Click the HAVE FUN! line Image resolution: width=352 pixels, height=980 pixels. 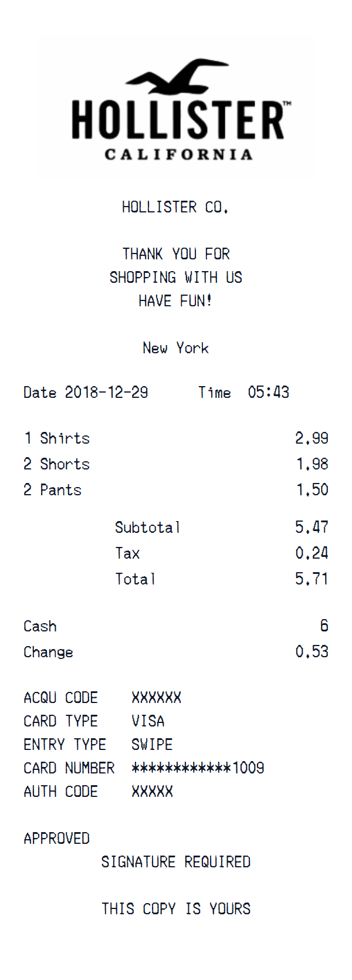coord(175,301)
